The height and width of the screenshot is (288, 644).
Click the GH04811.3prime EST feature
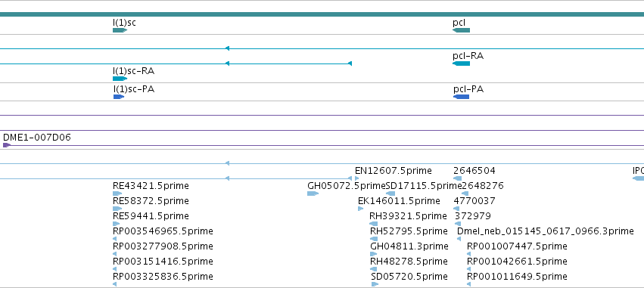[373, 254]
